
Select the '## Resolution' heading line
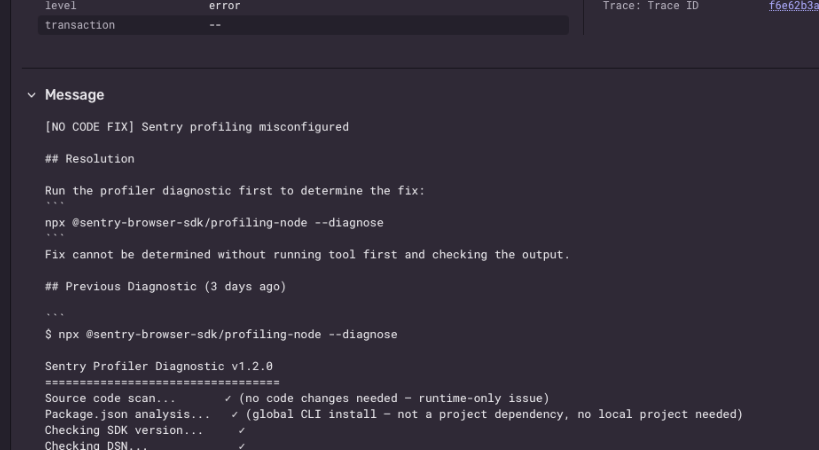[x=90, y=159]
